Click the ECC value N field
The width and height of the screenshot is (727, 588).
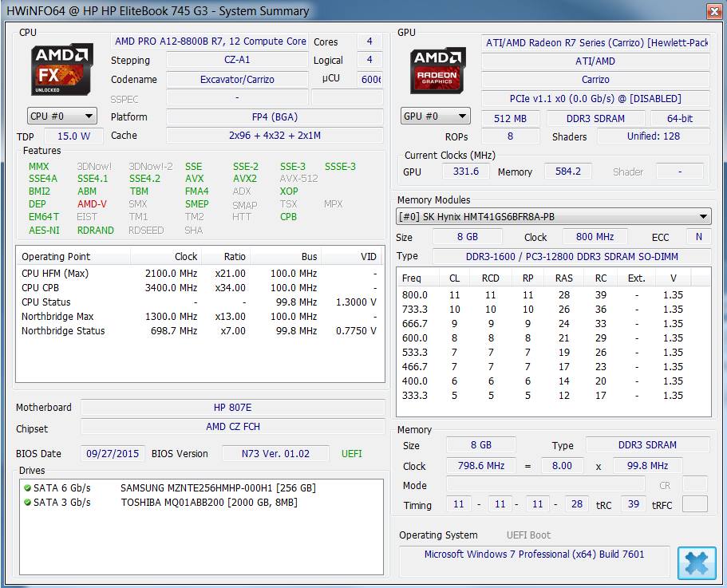[x=699, y=237]
